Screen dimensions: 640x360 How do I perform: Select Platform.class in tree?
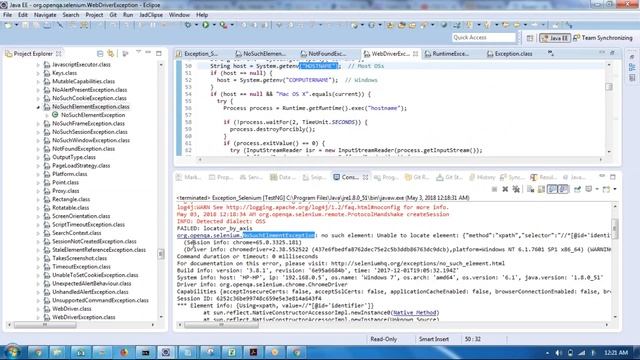tap(69, 174)
